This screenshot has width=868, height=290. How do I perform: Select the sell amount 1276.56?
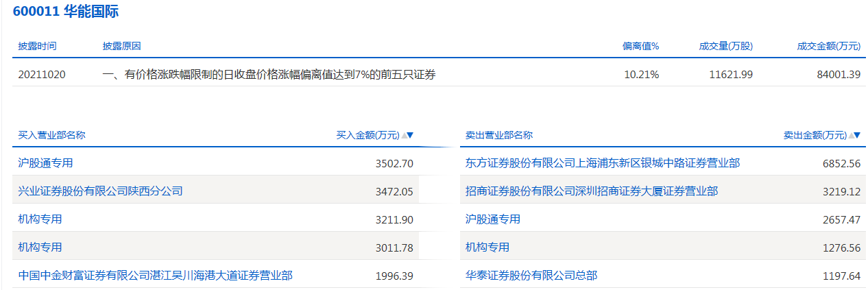click(841, 247)
